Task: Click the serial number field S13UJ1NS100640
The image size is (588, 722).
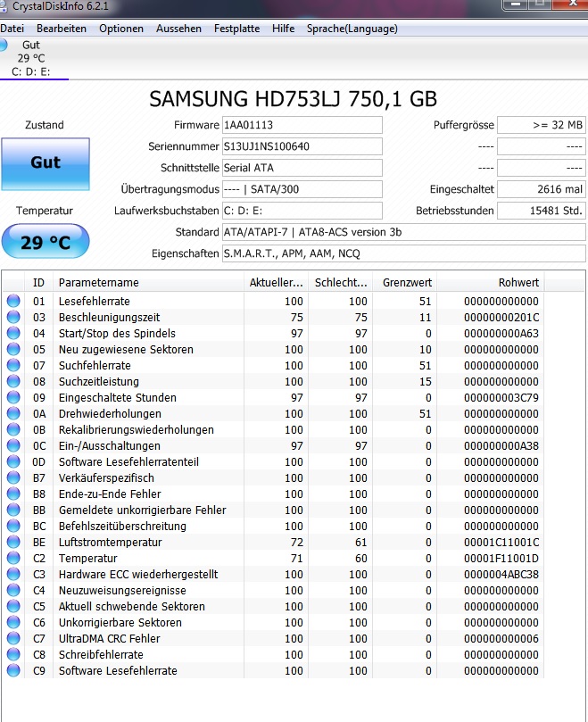Action: [x=302, y=146]
